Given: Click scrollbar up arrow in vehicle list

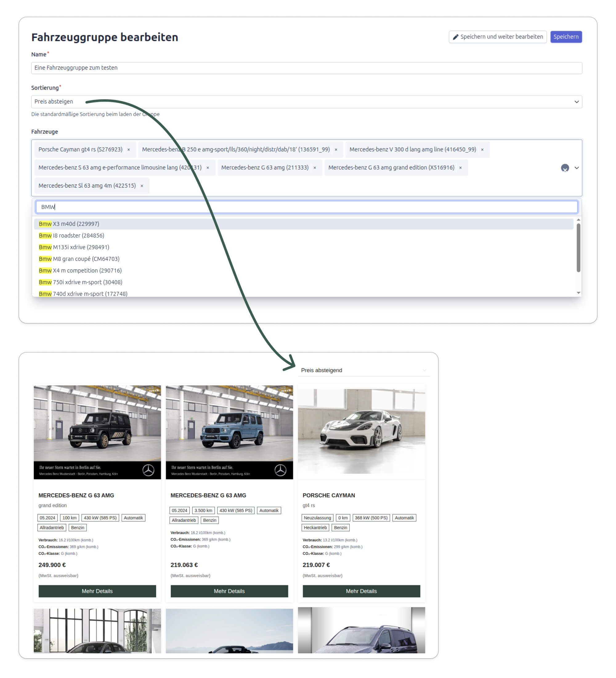Looking at the screenshot, I should [578, 220].
